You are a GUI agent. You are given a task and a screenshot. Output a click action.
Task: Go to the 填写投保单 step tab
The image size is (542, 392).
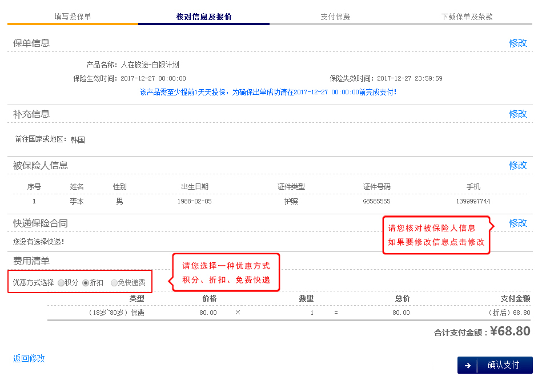tap(73, 17)
